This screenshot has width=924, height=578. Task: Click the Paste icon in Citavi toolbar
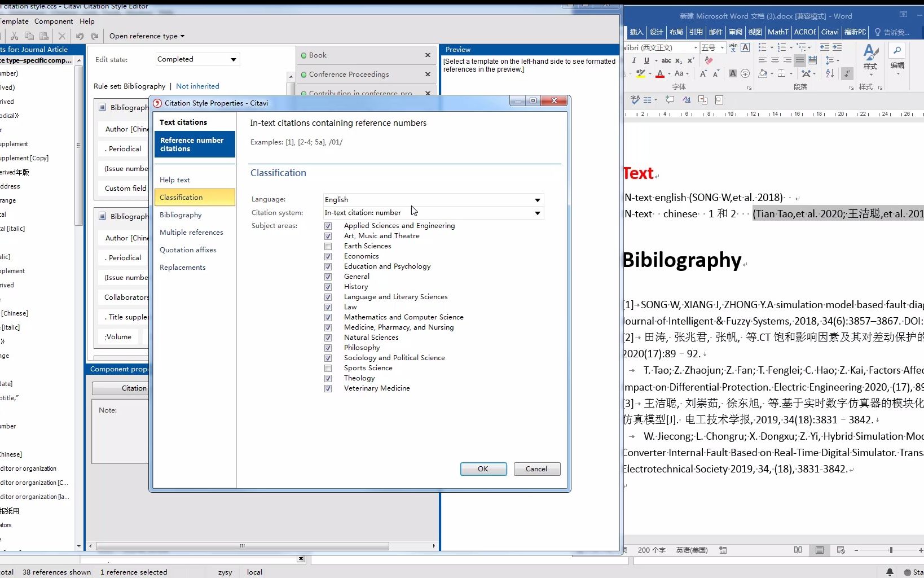(x=44, y=36)
